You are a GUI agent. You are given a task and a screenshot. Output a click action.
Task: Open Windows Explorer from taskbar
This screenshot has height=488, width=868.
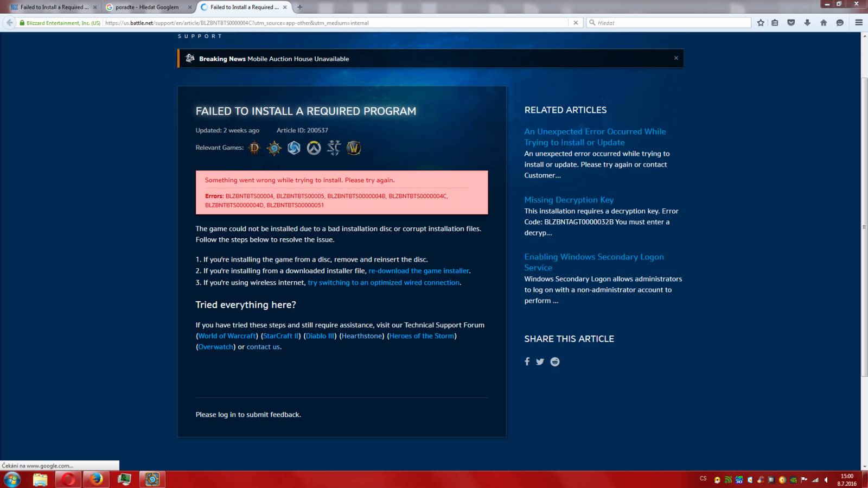coord(40,479)
